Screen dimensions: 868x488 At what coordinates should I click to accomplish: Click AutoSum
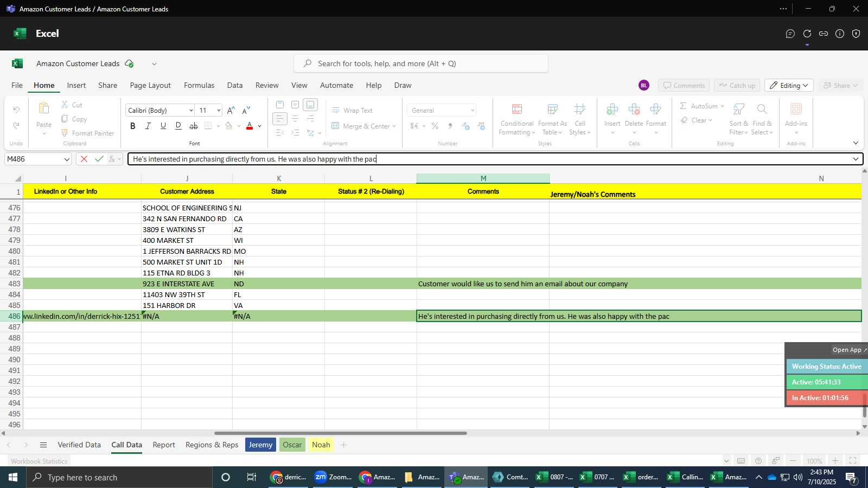[x=699, y=106]
